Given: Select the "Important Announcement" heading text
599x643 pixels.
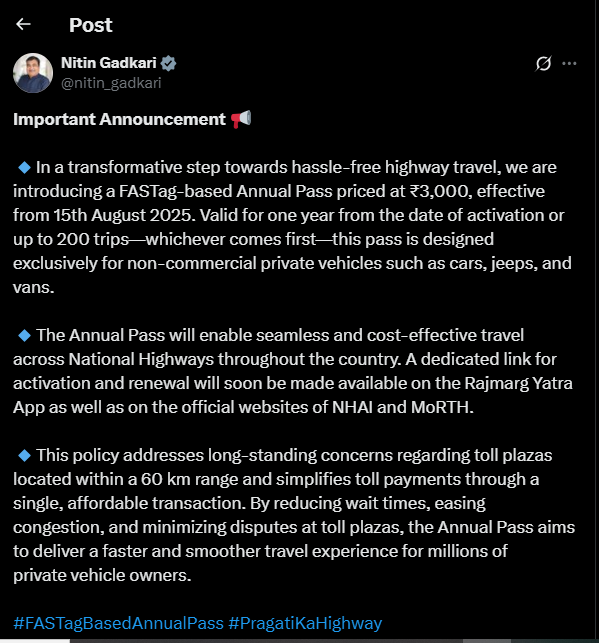Looking at the screenshot, I should click(119, 119).
